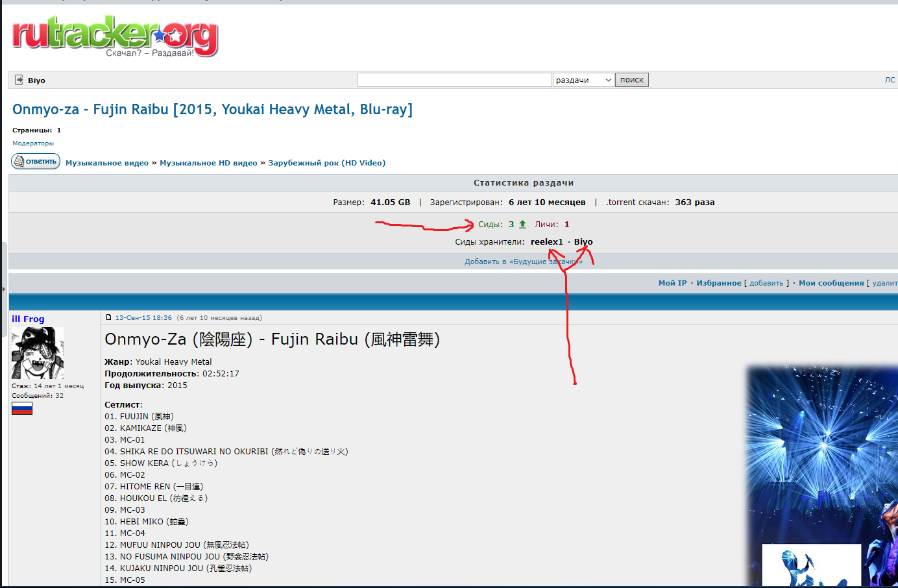Click setlist row 01. FUUJIN
898x588 pixels.
pyautogui.click(x=139, y=417)
